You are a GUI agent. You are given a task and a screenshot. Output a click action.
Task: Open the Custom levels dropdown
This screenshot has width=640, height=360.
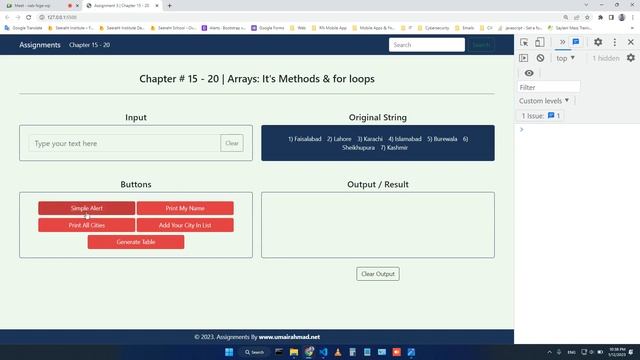(544, 101)
